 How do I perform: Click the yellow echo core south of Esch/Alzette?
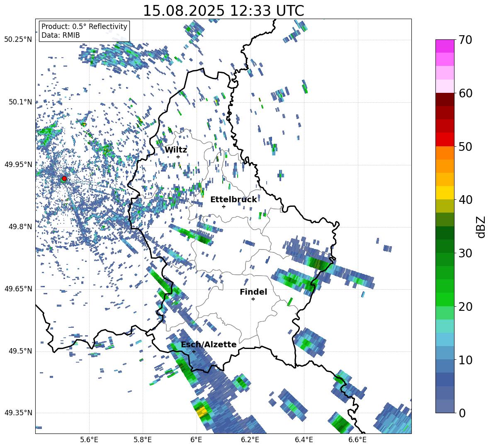point(202,412)
